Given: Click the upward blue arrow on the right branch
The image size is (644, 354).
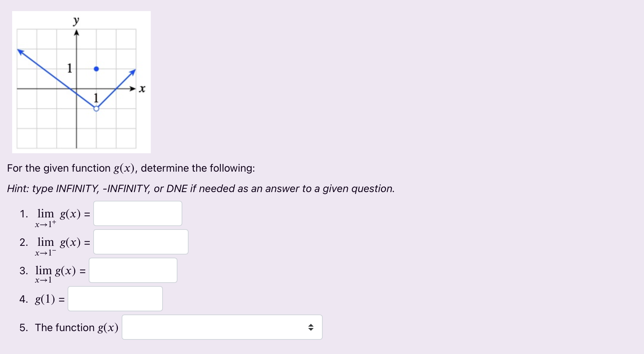Looking at the screenshot, I should click(x=133, y=71).
